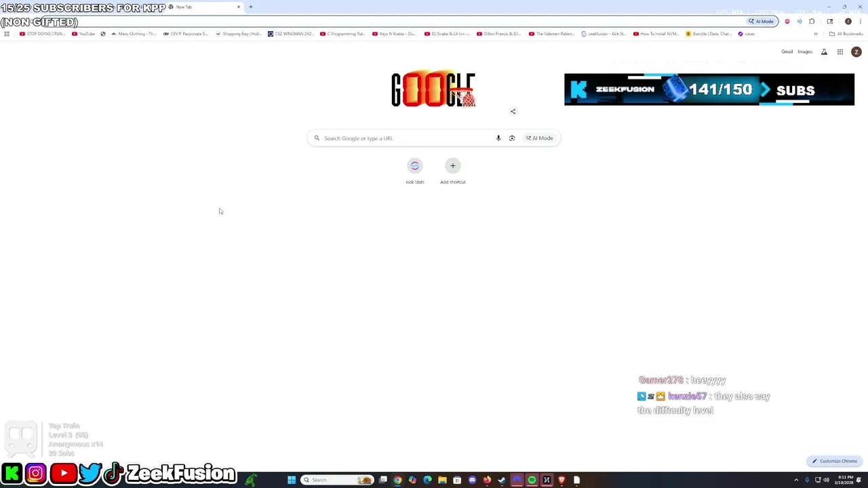Open the apps shortcut in bookmarks bar

(x=7, y=34)
